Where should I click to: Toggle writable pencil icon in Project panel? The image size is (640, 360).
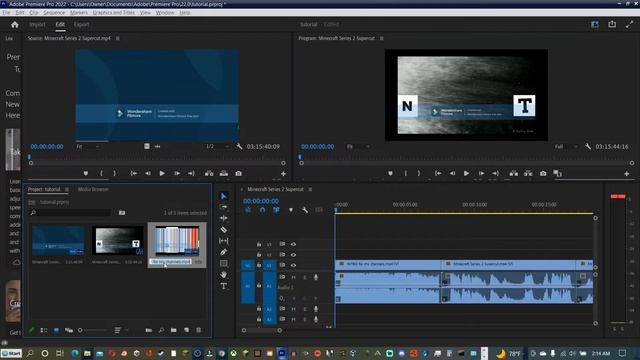tap(31, 330)
